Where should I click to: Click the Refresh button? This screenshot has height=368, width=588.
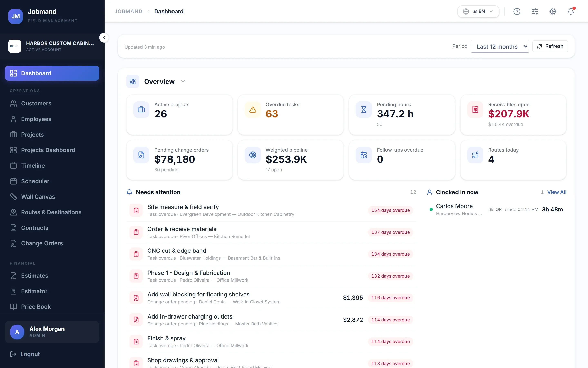point(550,46)
